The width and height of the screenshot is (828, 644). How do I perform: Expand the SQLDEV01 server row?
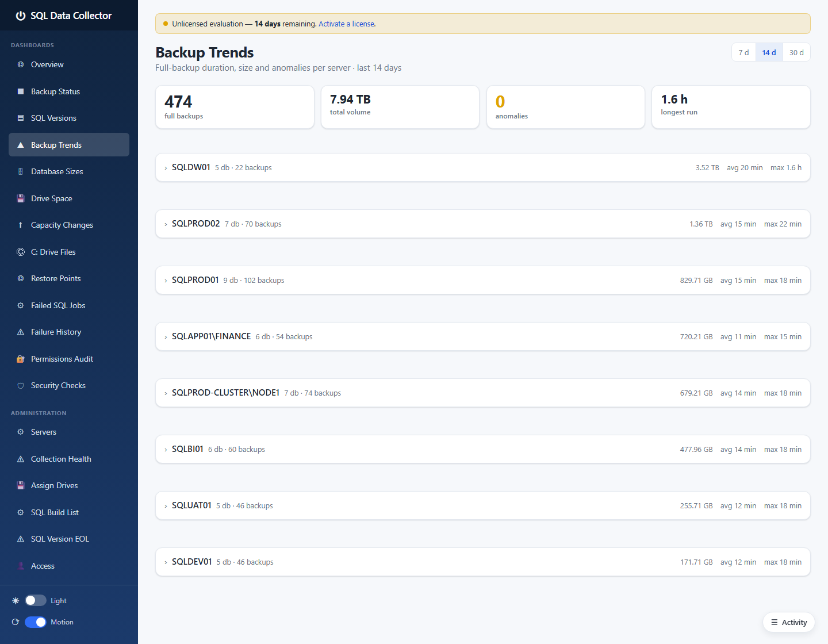[483, 562]
